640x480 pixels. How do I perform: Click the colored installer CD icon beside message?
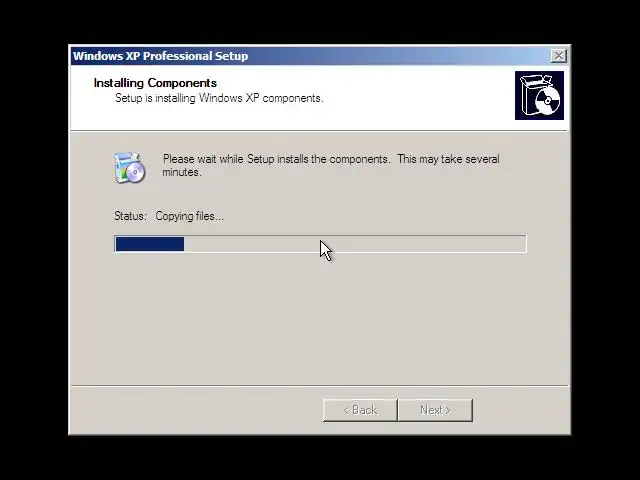coord(129,167)
